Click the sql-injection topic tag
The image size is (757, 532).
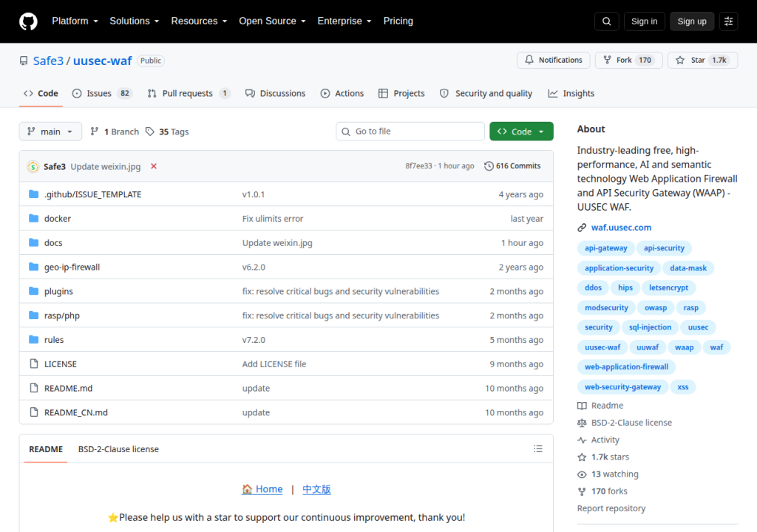tap(650, 327)
